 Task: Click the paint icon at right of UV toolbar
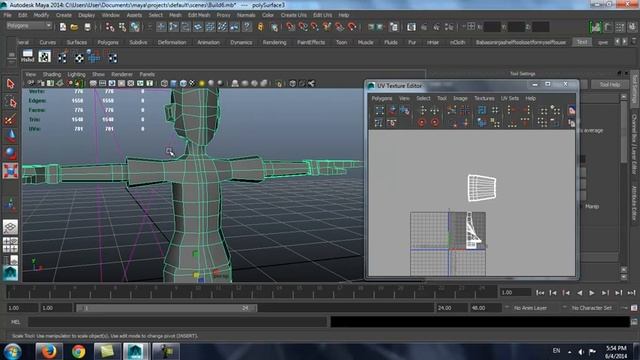[x=572, y=110]
